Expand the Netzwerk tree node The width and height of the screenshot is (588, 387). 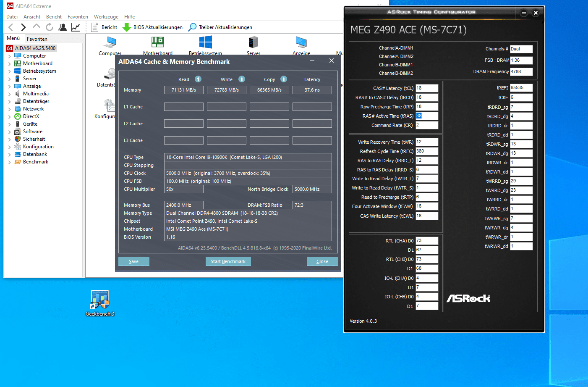(x=10, y=109)
